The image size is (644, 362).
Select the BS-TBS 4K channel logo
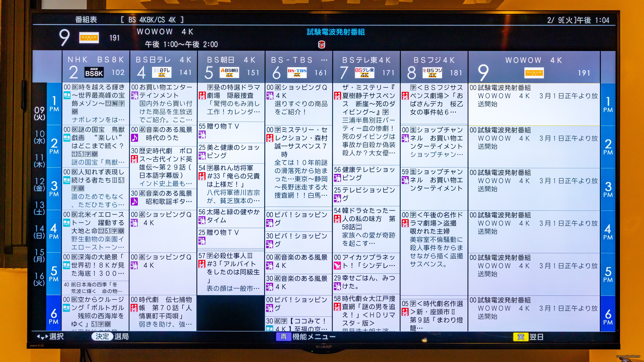pos(297,73)
